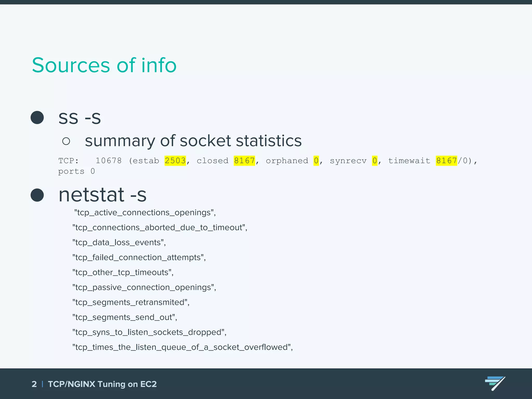
Task: Click the highlighted estab value 2503
Action: click(175, 161)
